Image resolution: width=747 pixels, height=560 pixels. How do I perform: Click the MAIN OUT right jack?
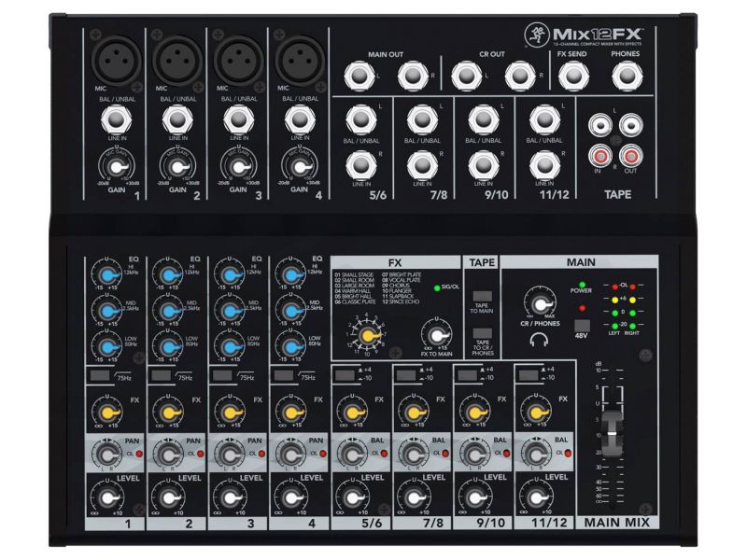click(x=413, y=76)
